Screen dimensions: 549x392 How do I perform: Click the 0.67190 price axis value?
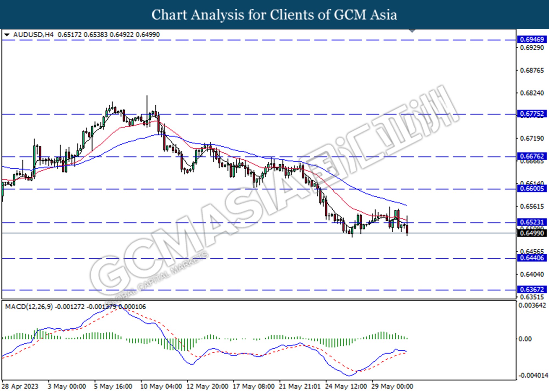pyautogui.click(x=532, y=138)
